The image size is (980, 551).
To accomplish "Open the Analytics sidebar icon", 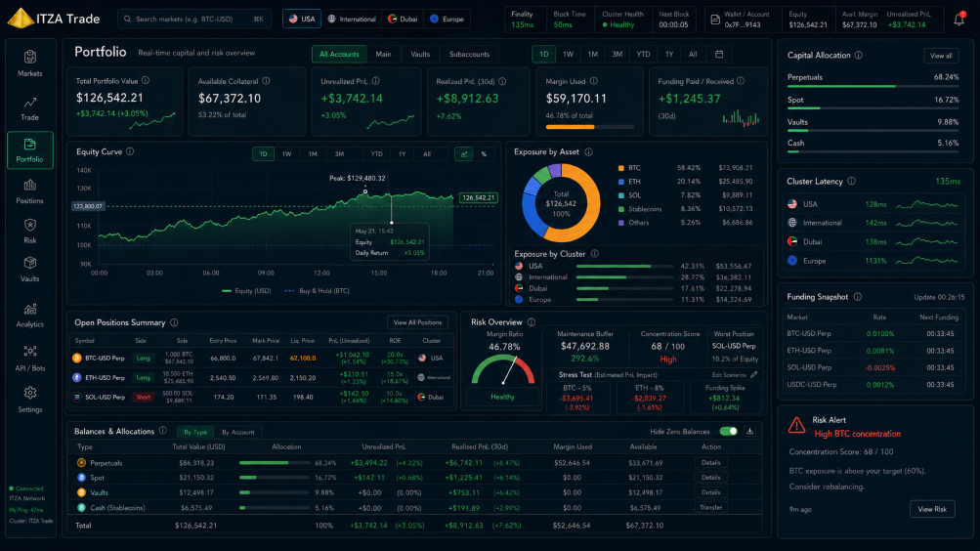I will point(29,310).
